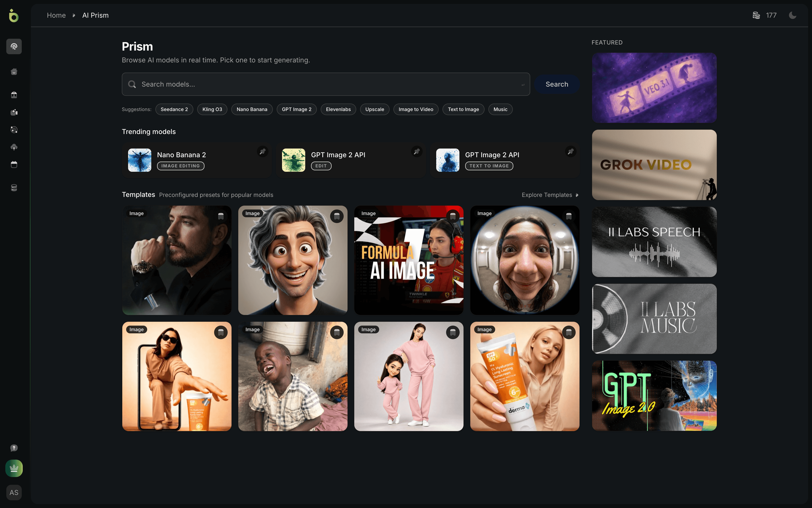Open the cloud upload icon in the sidebar
Viewport: 812px width, 508px height.
[14, 147]
